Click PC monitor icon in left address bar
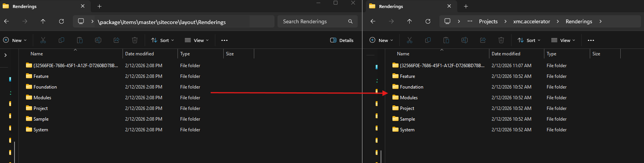The width and height of the screenshot is (644, 163). point(81,21)
